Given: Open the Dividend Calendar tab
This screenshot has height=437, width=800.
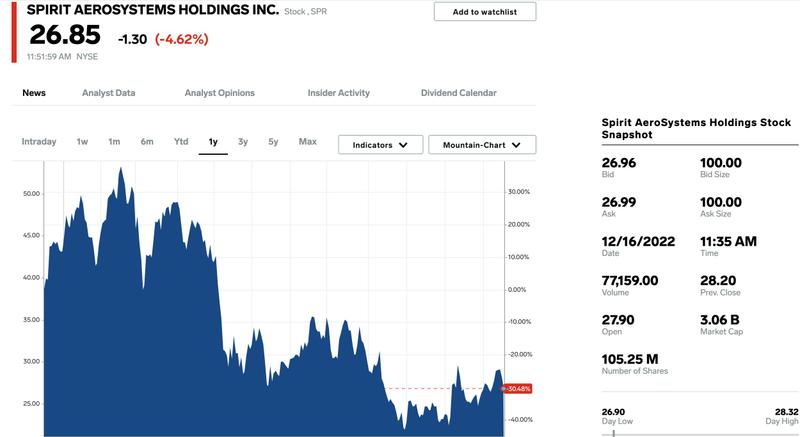Looking at the screenshot, I should coord(459,93).
